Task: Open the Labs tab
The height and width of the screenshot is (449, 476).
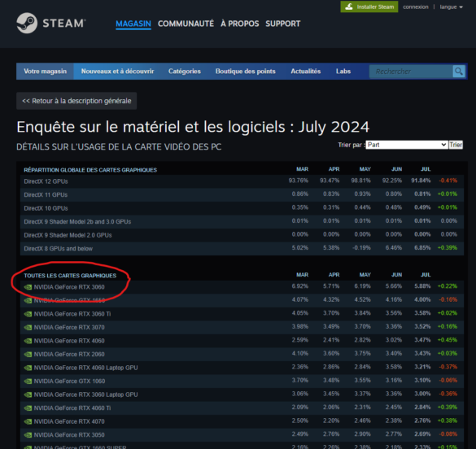Action: pos(343,72)
